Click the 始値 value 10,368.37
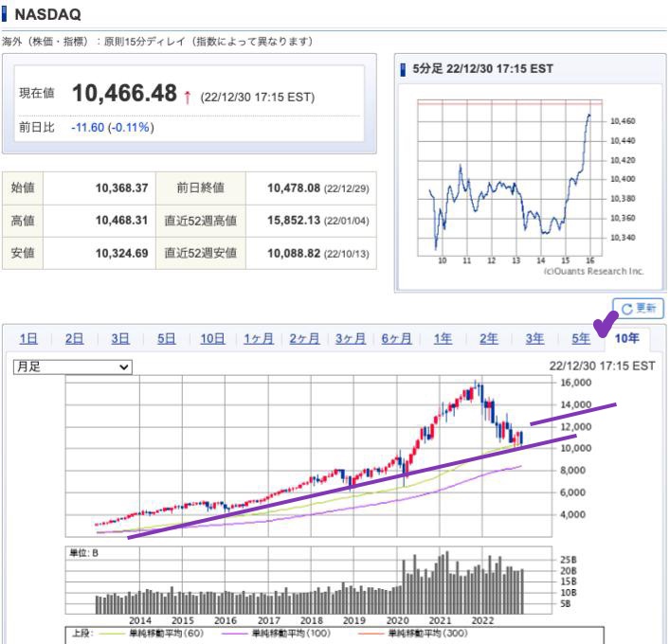This screenshot has width=670, height=644. [x=122, y=188]
